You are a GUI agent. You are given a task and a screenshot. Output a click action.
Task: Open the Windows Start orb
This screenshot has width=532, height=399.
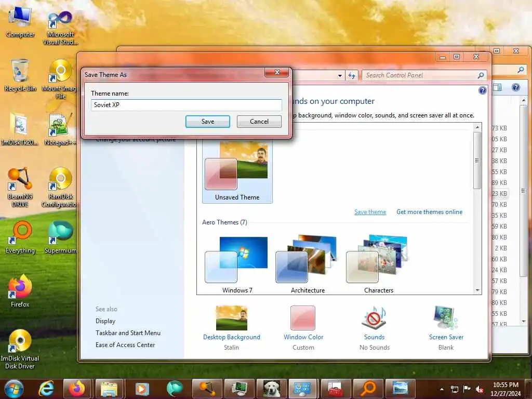14,389
